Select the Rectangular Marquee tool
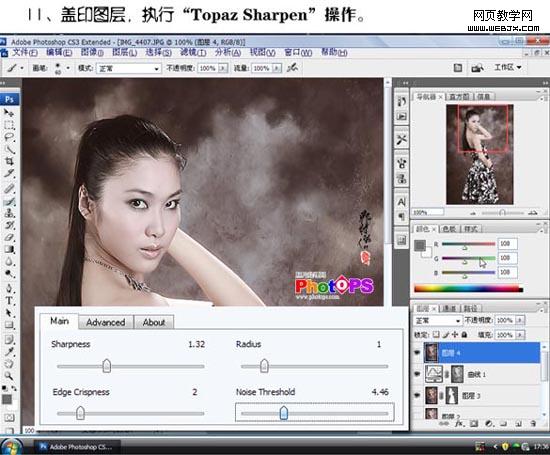The width and height of the screenshot is (550, 455). click(9, 125)
